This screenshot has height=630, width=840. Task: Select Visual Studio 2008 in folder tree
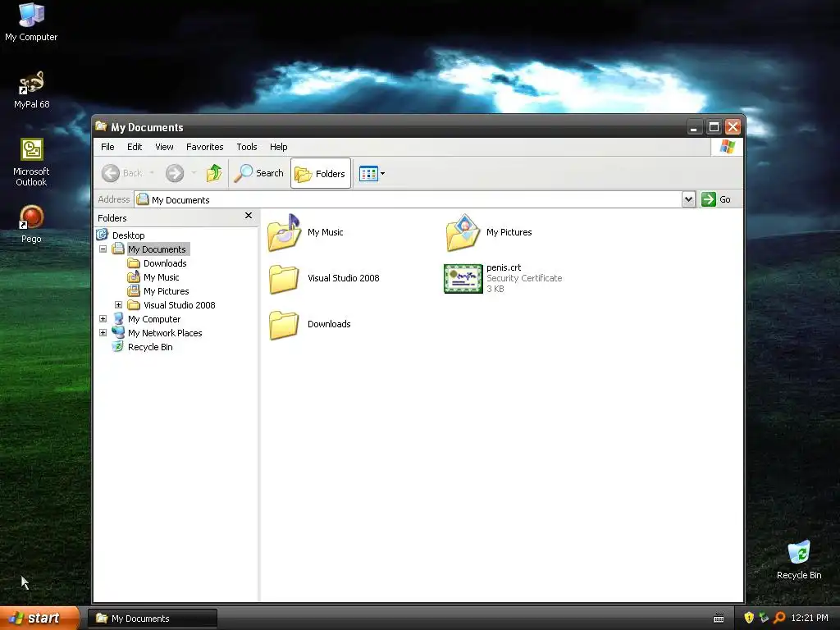click(180, 305)
